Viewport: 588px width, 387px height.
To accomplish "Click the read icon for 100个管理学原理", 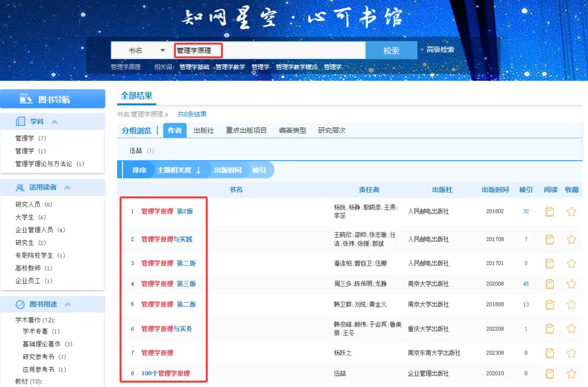I will coord(549,373).
